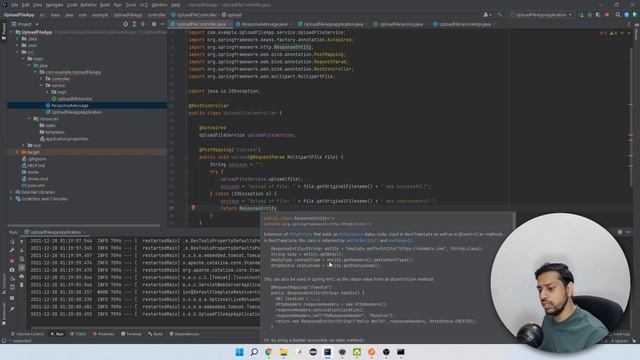The height and width of the screenshot is (360, 640).
Task: Collapse the src folder
Action: [x=18, y=52]
